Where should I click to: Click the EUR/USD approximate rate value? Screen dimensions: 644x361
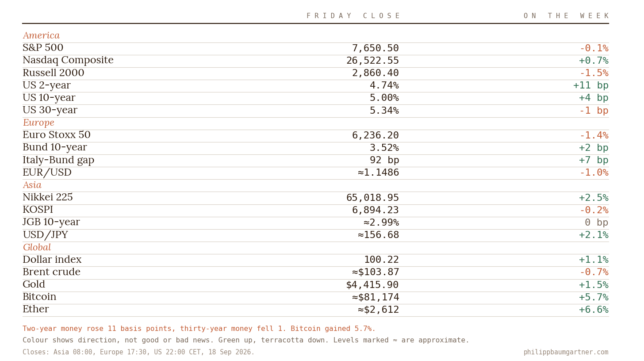(379, 173)
